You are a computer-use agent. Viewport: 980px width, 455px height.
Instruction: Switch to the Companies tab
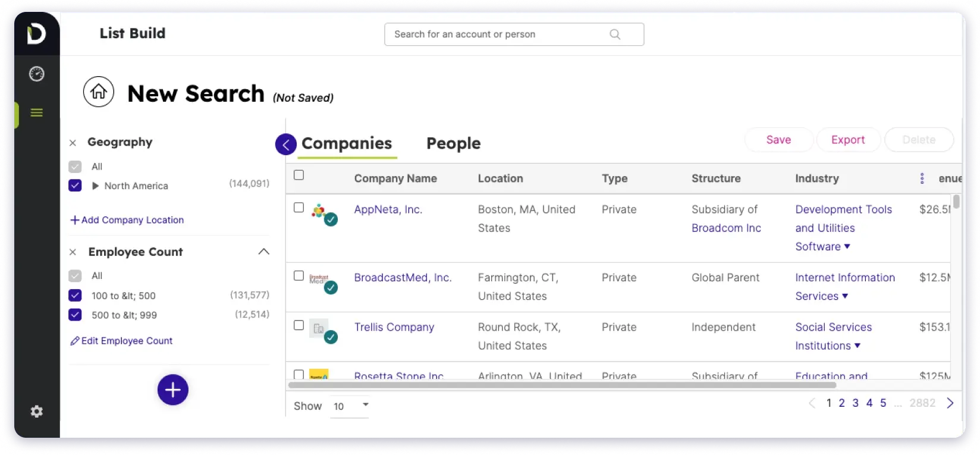(x=347, y=143)
